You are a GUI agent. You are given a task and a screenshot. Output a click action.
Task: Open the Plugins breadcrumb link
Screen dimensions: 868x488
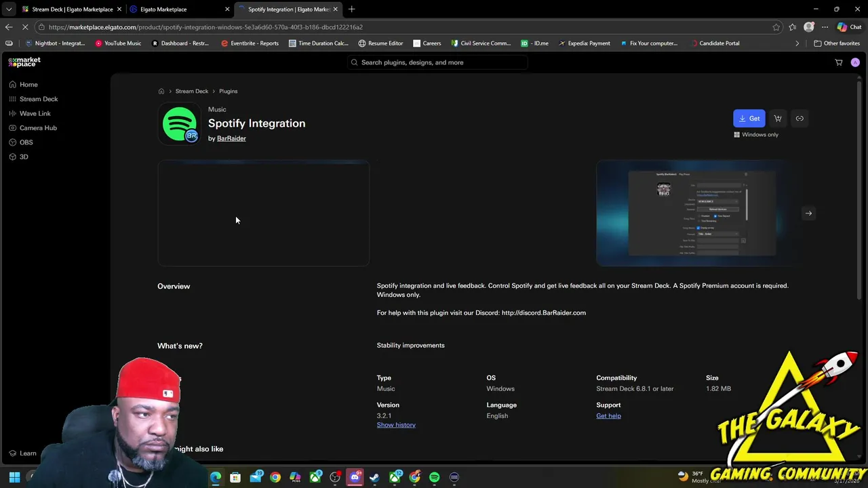tap(228, 91)
